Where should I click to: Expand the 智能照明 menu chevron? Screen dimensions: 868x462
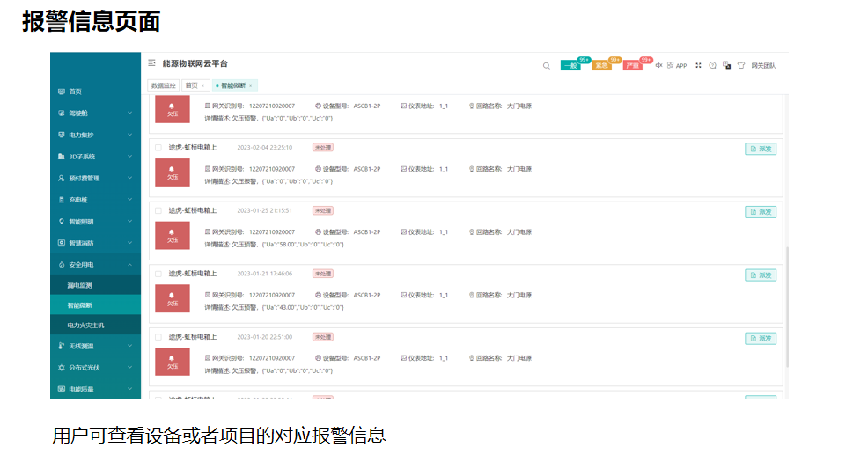point(129,221)
